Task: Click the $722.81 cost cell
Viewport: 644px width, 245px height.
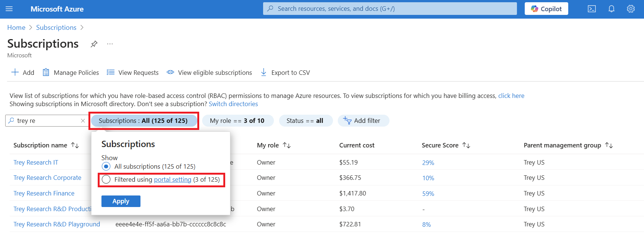Action: click(350, 224)
